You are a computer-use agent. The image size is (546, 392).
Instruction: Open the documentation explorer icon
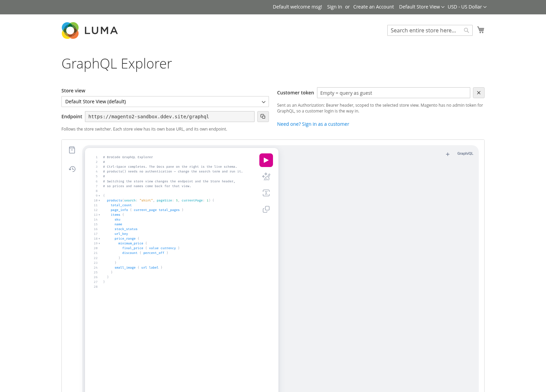tap(72, 150)
